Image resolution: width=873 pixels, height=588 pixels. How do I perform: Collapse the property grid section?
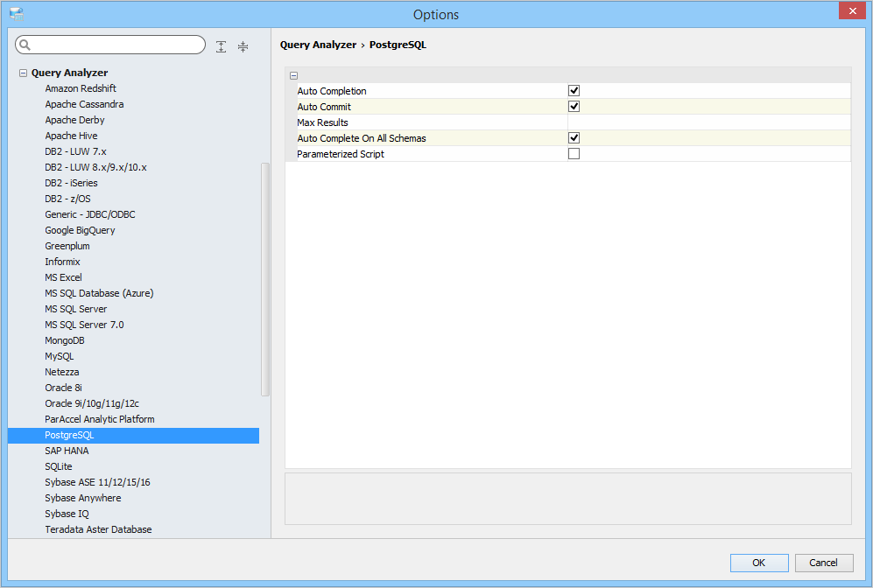294,75
